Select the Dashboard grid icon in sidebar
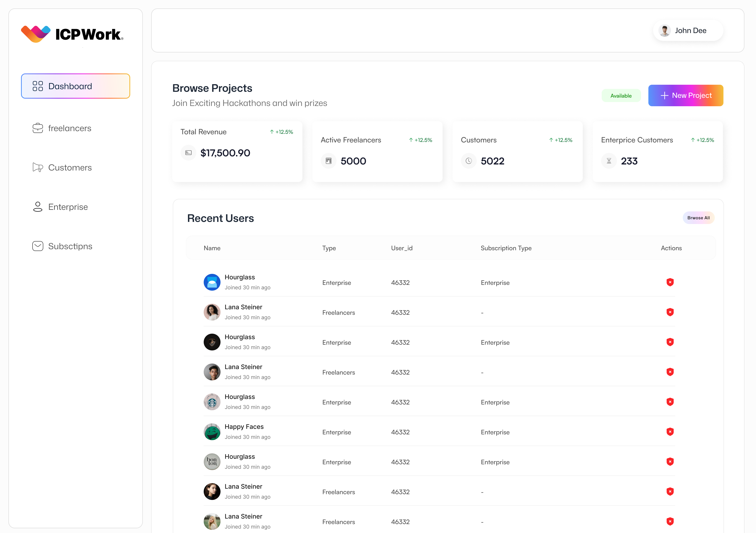Screen dimensions: 756x533 click(38, 86)
